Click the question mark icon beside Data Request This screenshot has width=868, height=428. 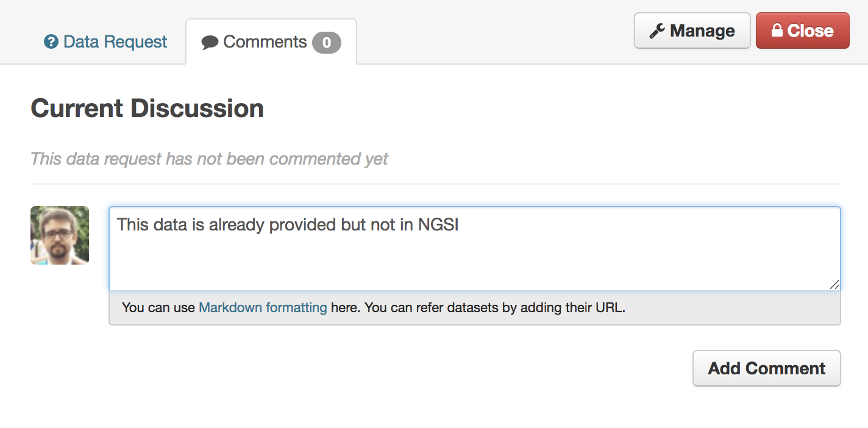point(51,42)
